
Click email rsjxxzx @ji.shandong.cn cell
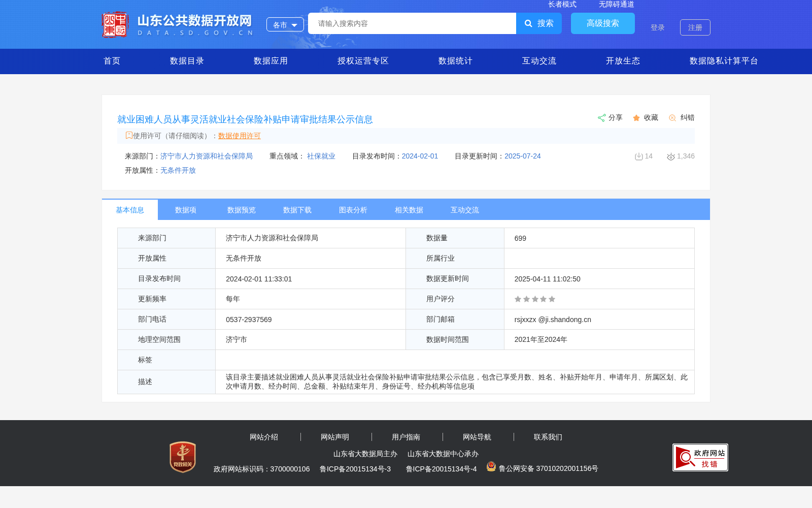point(599,320)
